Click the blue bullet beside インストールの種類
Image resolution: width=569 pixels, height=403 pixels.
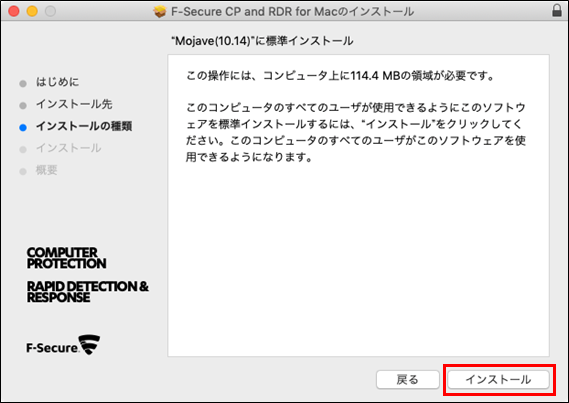[23, 127]
